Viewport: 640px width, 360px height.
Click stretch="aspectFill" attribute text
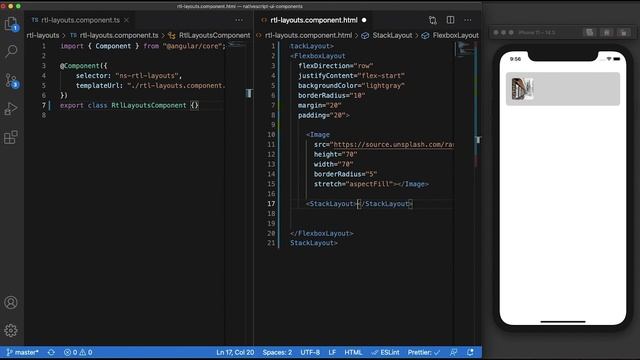tap(353, 184)
